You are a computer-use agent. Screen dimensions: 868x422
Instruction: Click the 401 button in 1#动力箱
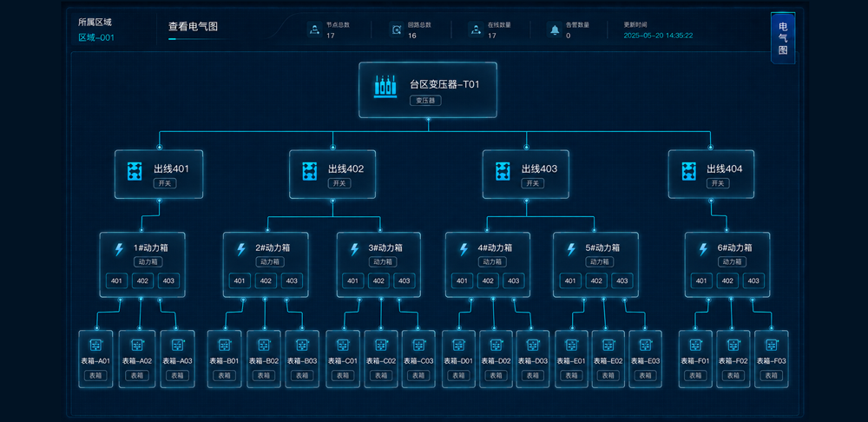[116, 280]
